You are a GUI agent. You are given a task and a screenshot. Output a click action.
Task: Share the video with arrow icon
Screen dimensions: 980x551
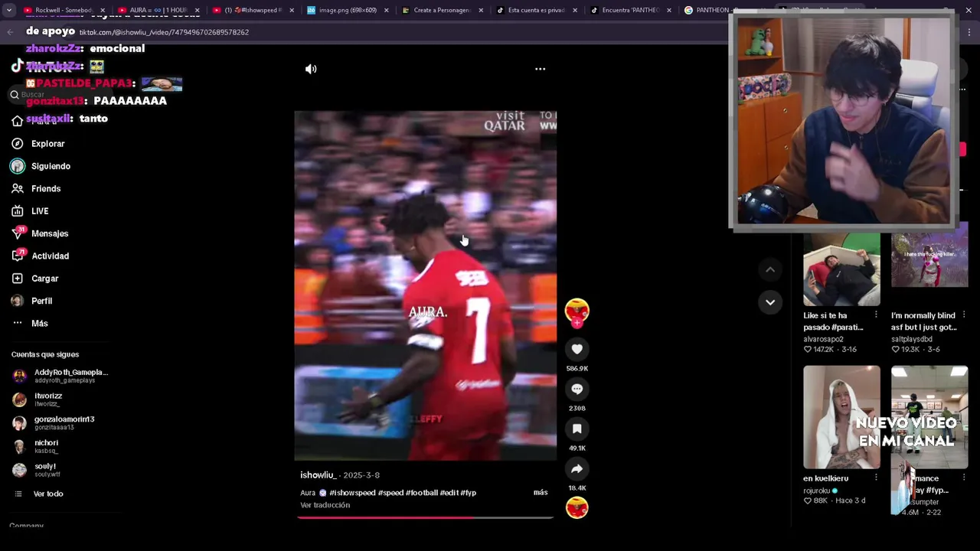[577, 468]
